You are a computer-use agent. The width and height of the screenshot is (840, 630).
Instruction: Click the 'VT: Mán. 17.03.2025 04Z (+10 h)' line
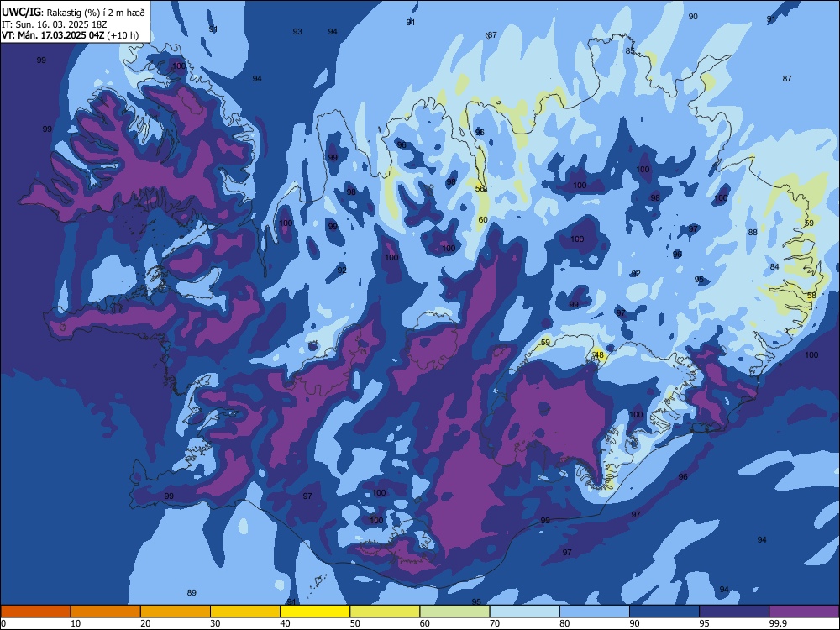tap(71, 35)
